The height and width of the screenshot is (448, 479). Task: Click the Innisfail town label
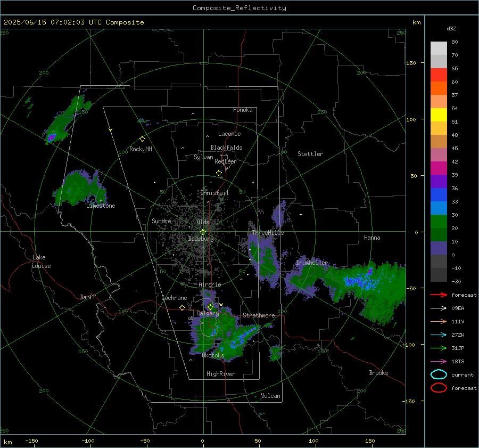[x=214, y=193]
